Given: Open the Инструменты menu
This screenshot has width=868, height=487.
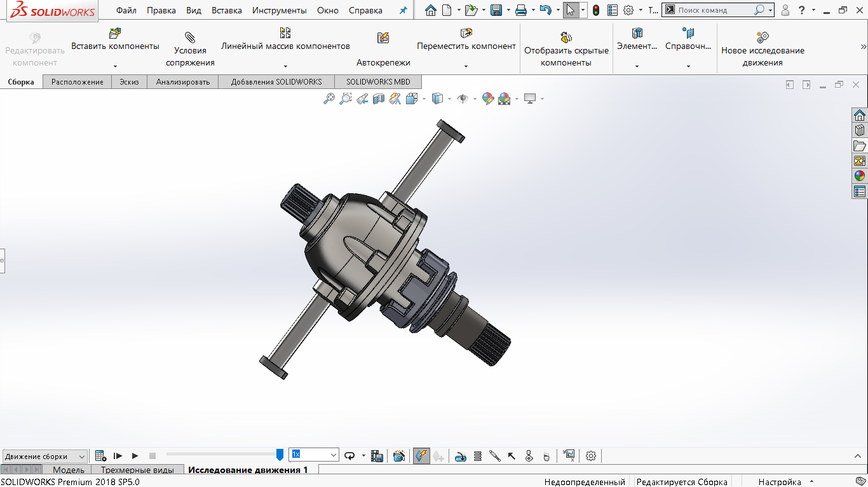Looking at the screenshot, I should 280,10.
